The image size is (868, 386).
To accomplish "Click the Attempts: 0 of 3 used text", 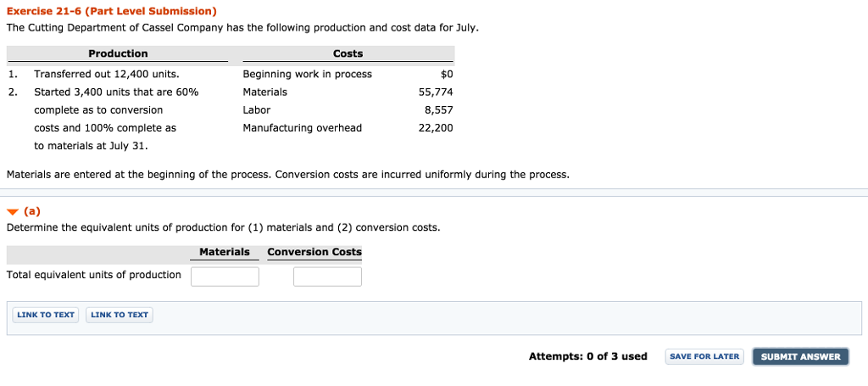I will tap(587, 356).
